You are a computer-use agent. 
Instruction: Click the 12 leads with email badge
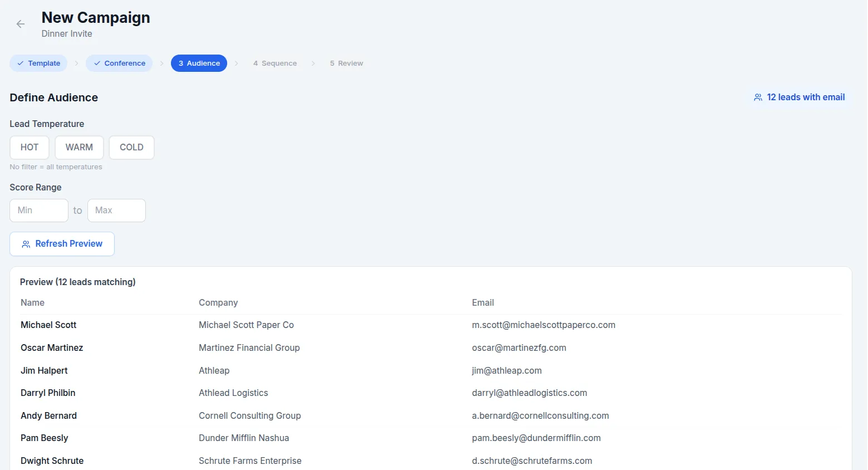pos(799,97)
